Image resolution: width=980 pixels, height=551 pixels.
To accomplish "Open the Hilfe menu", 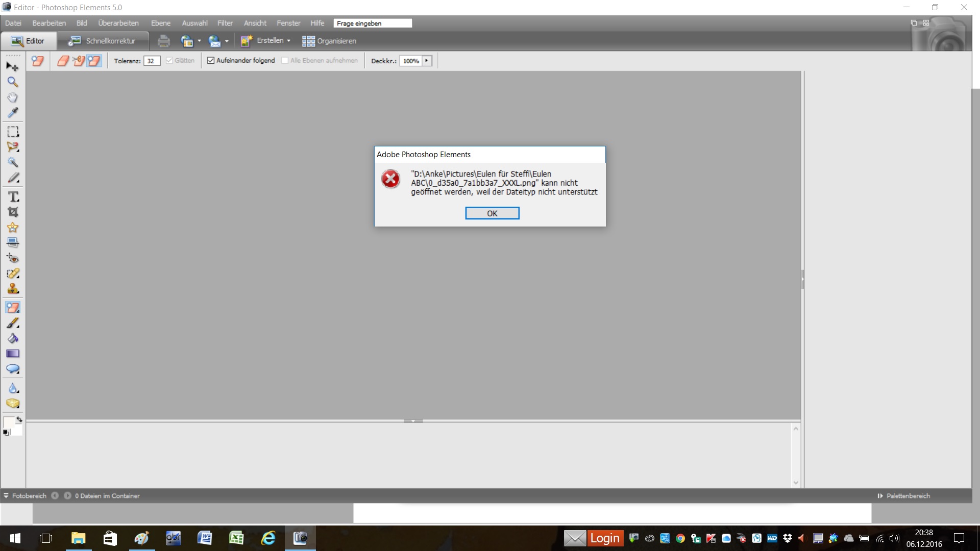I will [x=317, y=23].
